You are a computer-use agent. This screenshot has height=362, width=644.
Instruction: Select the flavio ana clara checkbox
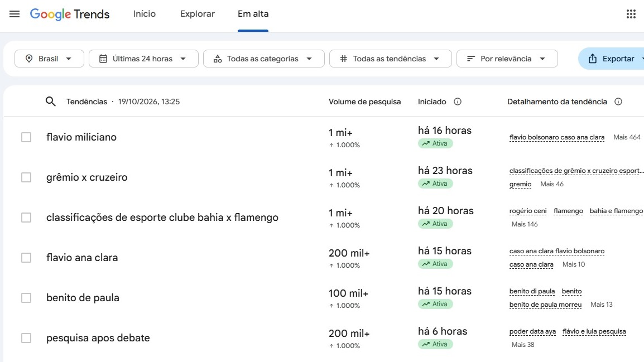pos(26,258)
